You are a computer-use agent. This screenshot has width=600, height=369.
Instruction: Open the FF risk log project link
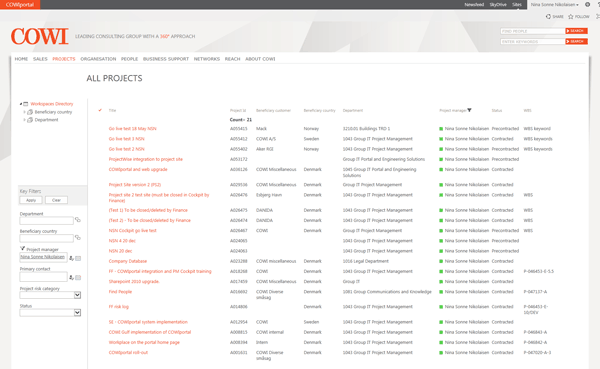[x=119, y=307]
